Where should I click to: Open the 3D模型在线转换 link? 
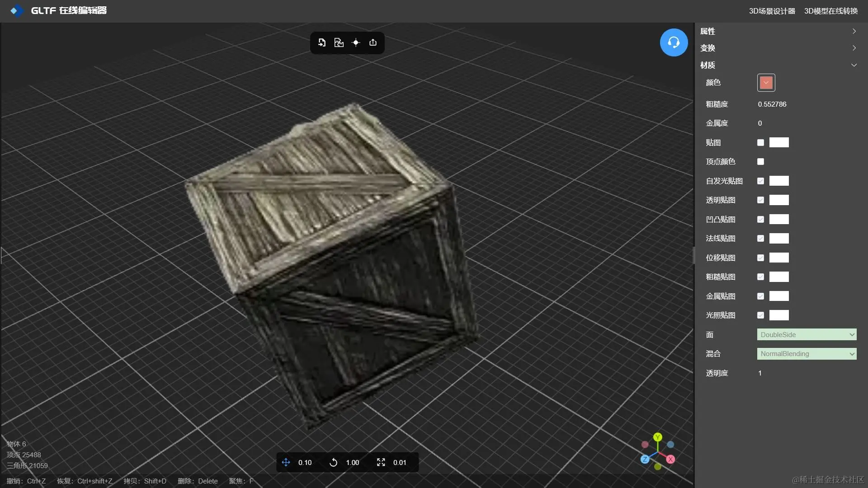(830, 11)
